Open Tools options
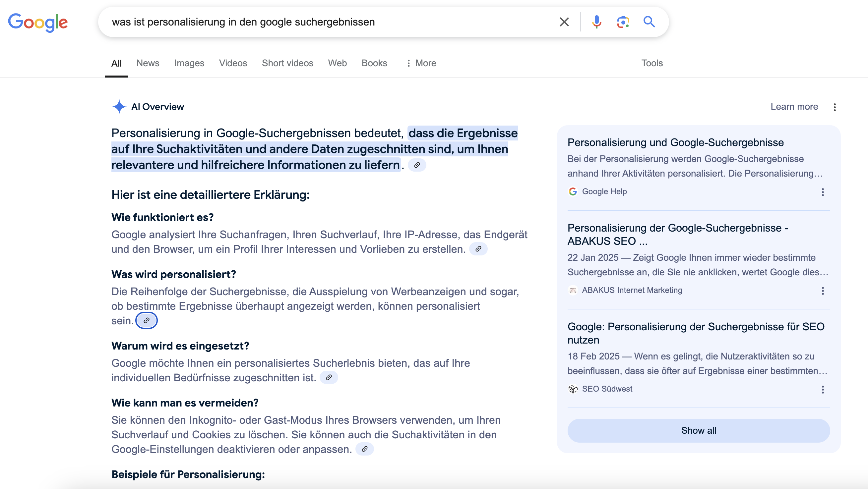Image resolution: width=868 pixels, height=489 pixels. (652, 63)
